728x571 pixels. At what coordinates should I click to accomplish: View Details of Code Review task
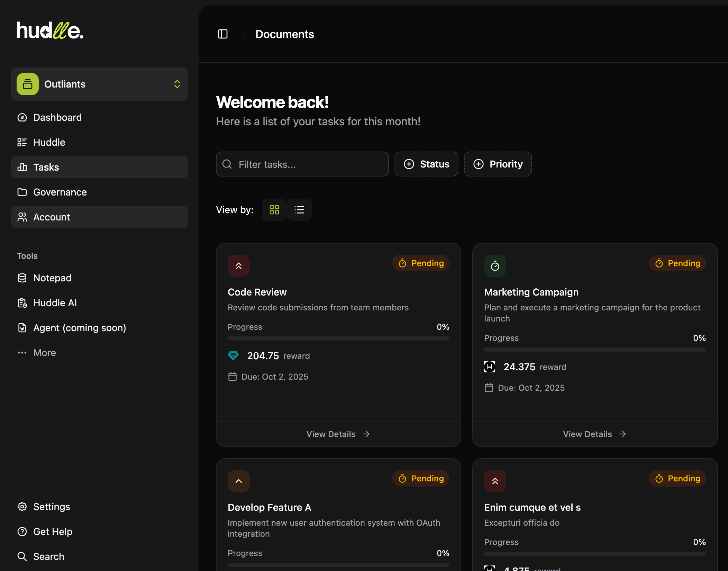tap(338, 434)
